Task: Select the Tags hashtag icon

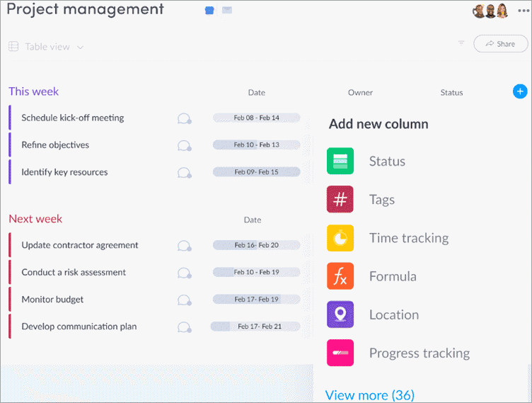Action: [x=340, y=199]
